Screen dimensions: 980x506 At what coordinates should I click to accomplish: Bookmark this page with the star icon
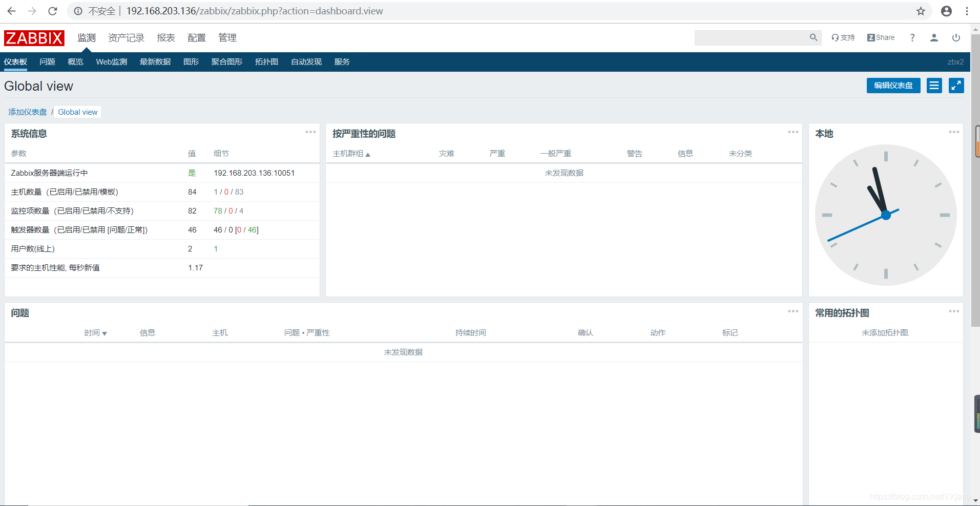click(x=921, y=11)
